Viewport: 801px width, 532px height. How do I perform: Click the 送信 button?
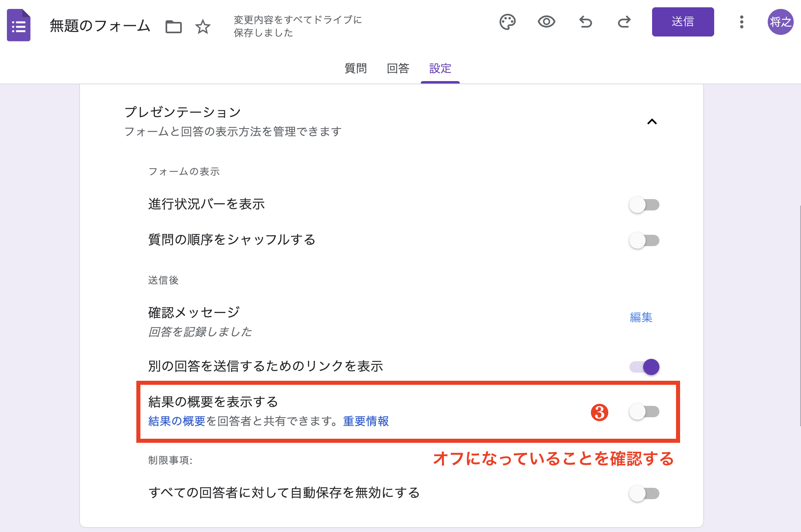[x=683, y=22]
